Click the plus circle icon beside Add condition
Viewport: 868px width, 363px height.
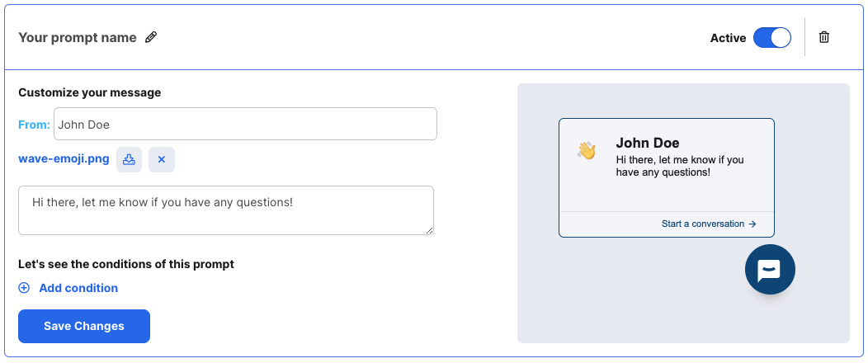tap(25, 288)
